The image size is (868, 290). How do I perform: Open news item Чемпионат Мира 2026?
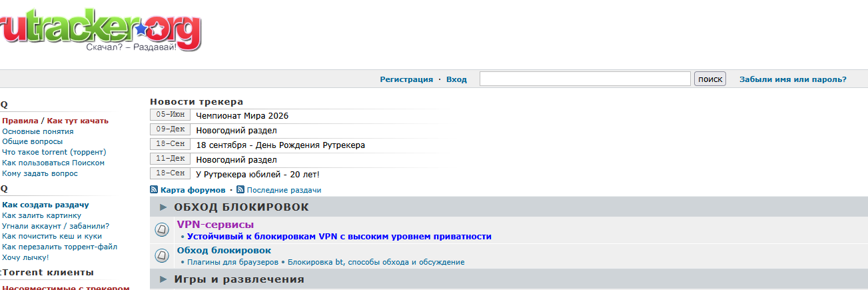(x=242, y=116)
